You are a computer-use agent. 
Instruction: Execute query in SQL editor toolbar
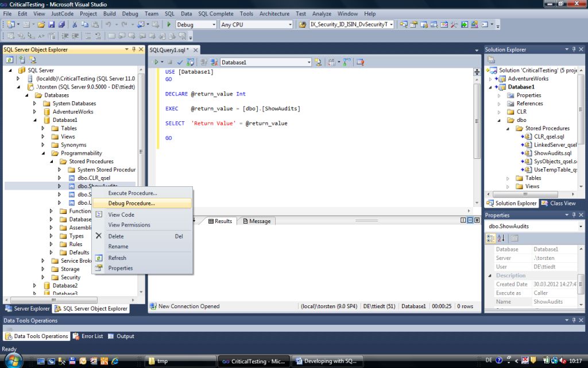[x=156, y=62]
